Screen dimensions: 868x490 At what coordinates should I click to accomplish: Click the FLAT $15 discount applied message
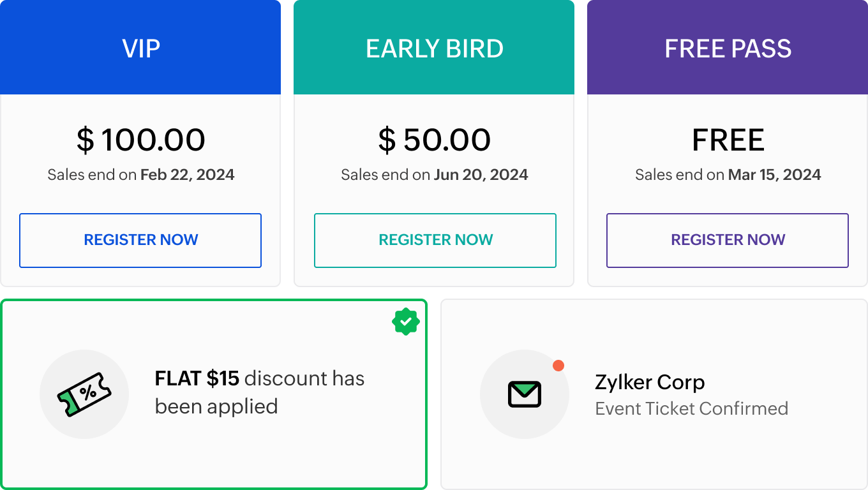[260, 392]
